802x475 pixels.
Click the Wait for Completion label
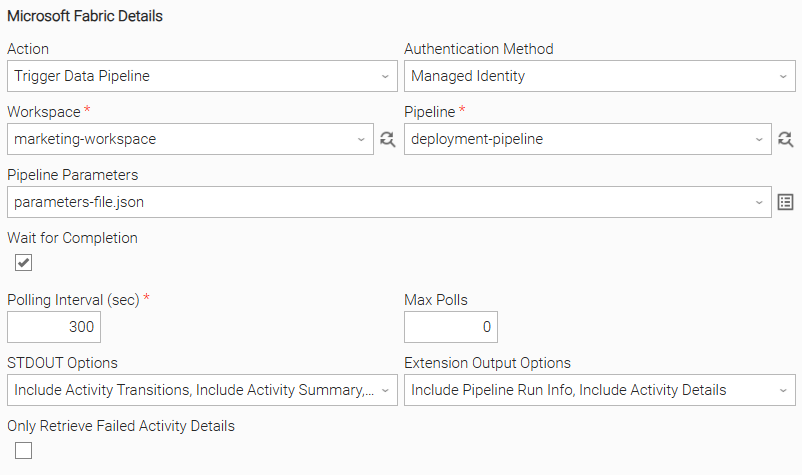(72, 238)
